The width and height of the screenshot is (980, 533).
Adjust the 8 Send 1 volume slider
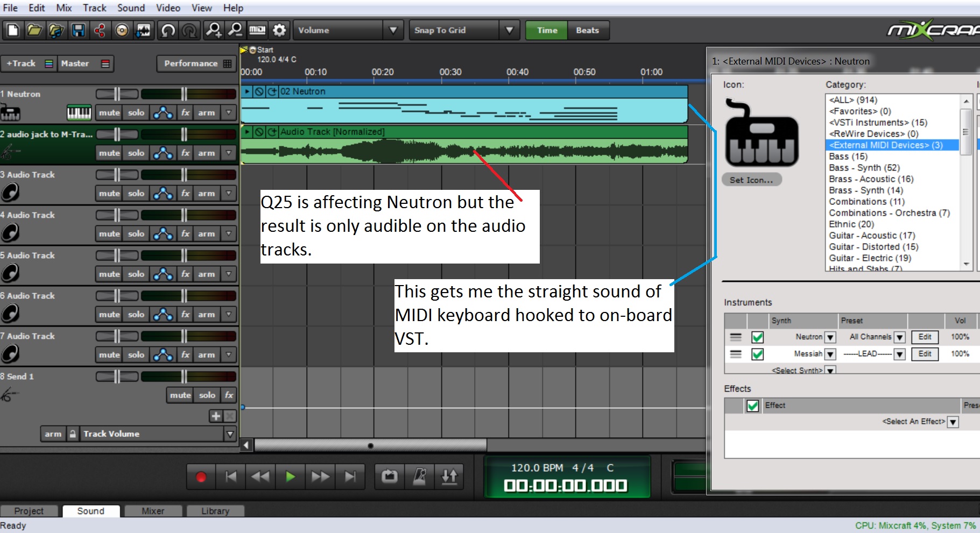(x=184, y=376)
